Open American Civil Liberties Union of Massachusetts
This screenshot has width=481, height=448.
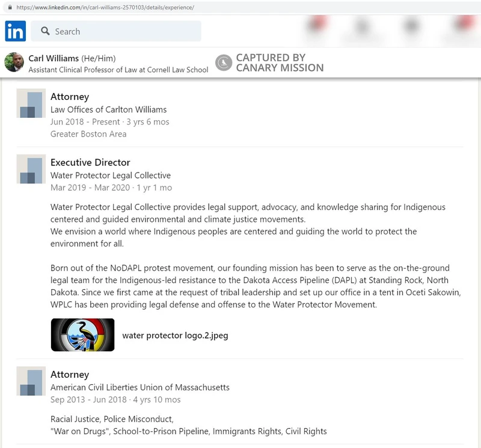point(140,387)
